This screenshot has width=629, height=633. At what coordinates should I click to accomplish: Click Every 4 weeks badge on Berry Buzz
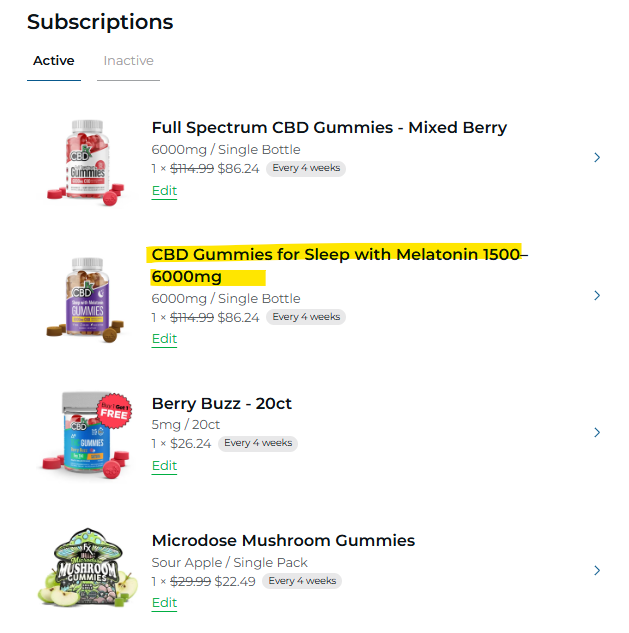pos(258,443)
